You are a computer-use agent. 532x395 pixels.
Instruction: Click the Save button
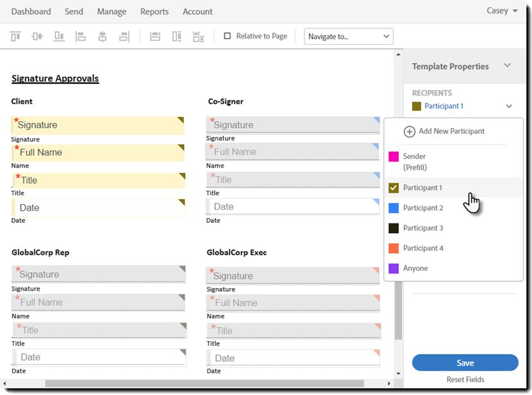coord(465,363)
